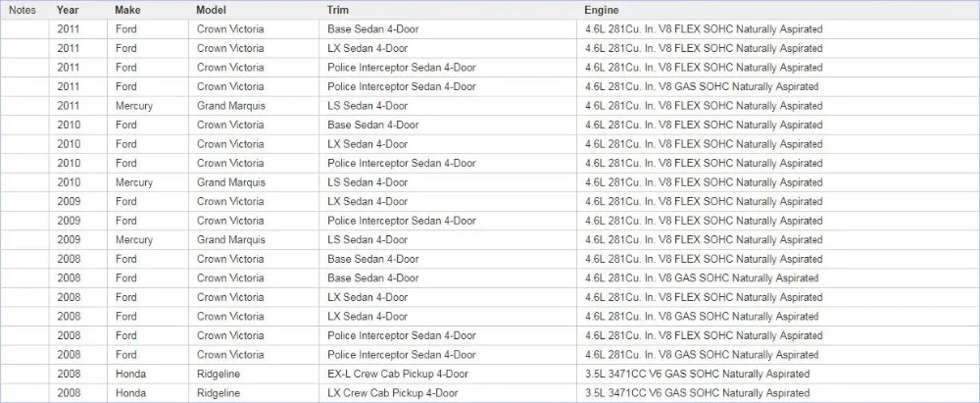Click year '2011' in the Mercury Grand Marquis row

pyautogui.click(x=69, y=106)
